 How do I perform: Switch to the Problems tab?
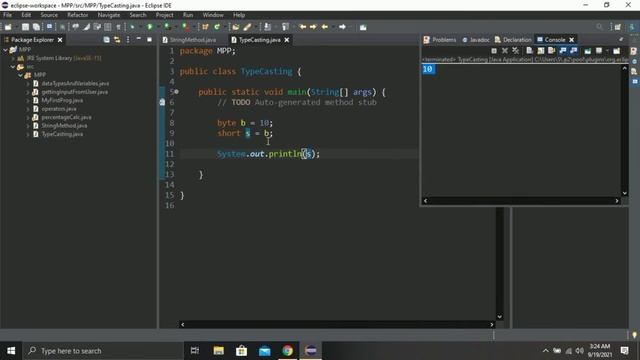pos(440,40)
